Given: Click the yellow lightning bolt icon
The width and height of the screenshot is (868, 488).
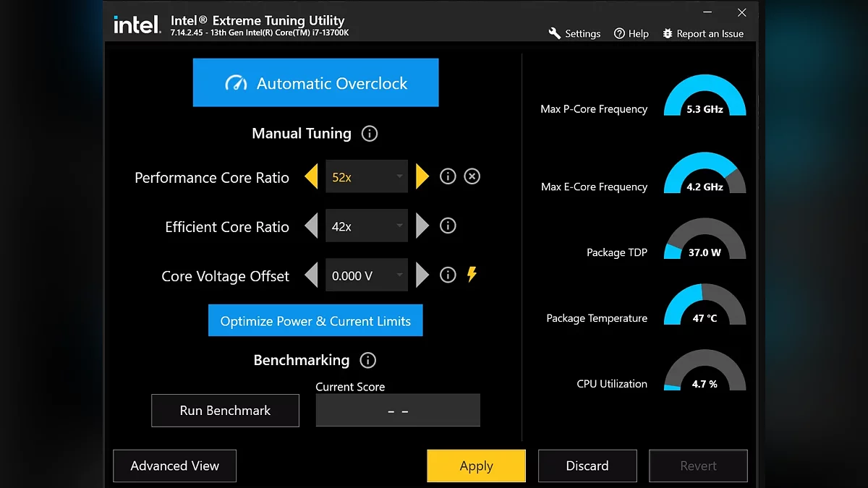Looking at the screenshot, I should [x=472, y=275].
